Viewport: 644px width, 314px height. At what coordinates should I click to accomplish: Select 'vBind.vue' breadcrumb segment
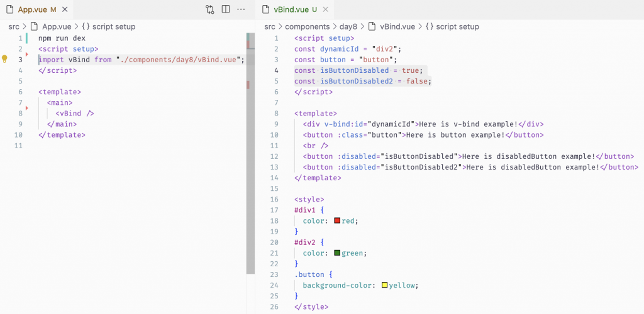397,26
